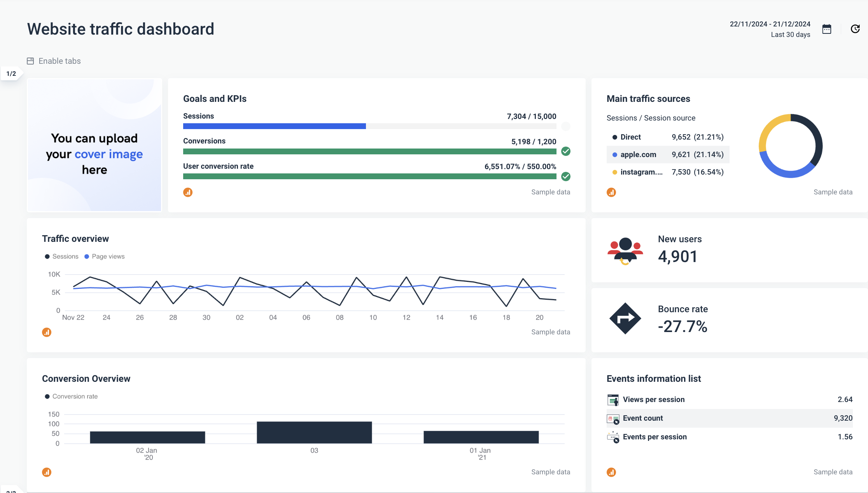Click the New users people icon
The image size is (868, 493).
[625, 251]
